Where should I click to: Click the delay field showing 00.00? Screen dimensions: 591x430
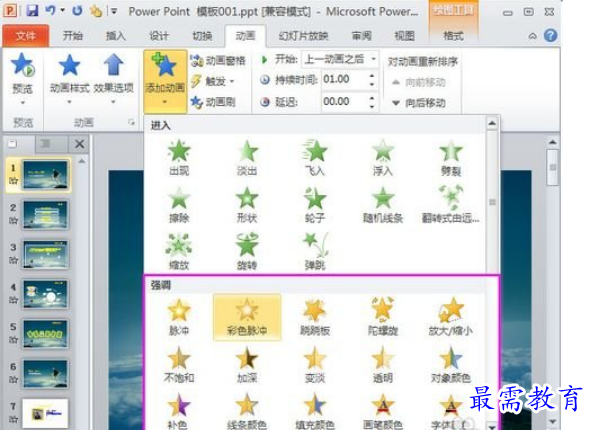[344, 102]
